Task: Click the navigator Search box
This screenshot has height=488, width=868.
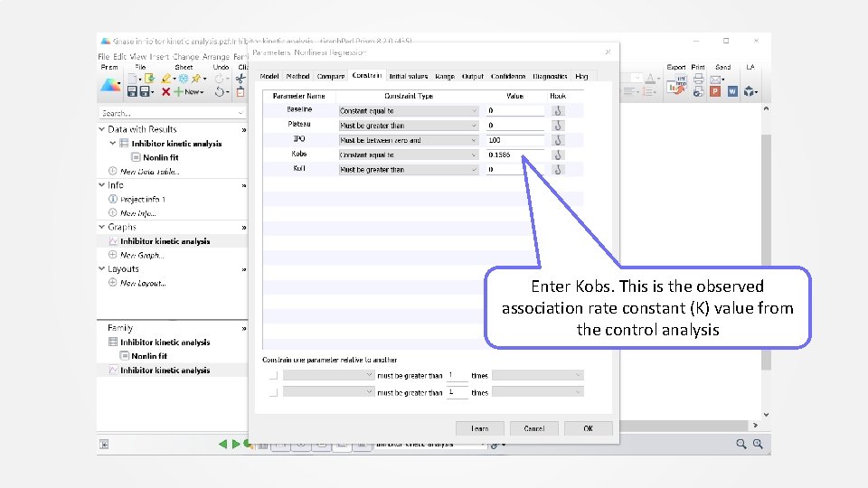Action: [x=172, y=114]
